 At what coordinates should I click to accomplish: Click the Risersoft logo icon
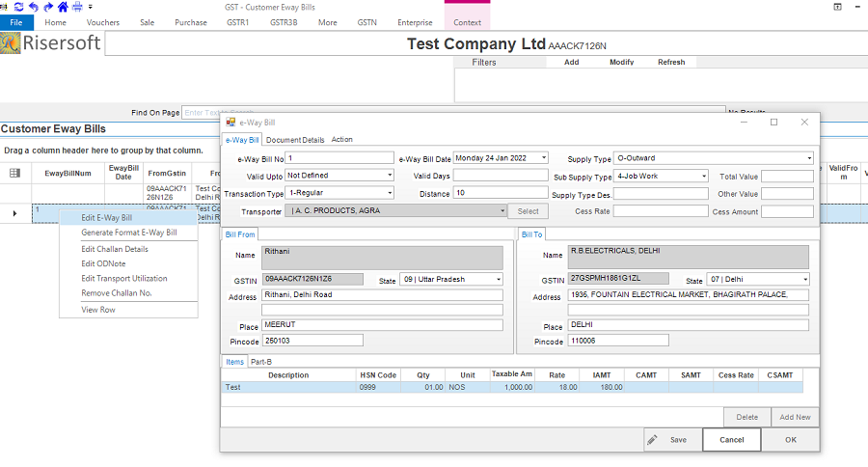pos(11,43)
